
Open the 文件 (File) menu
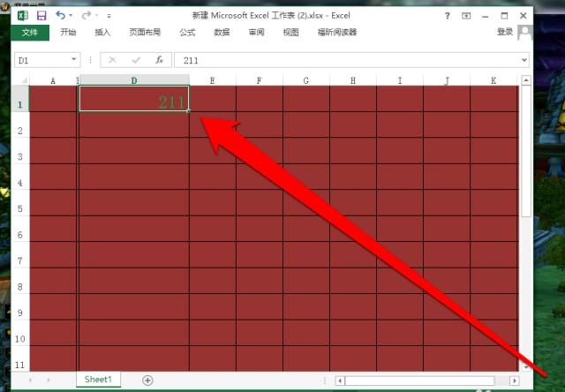pos(30,33)
